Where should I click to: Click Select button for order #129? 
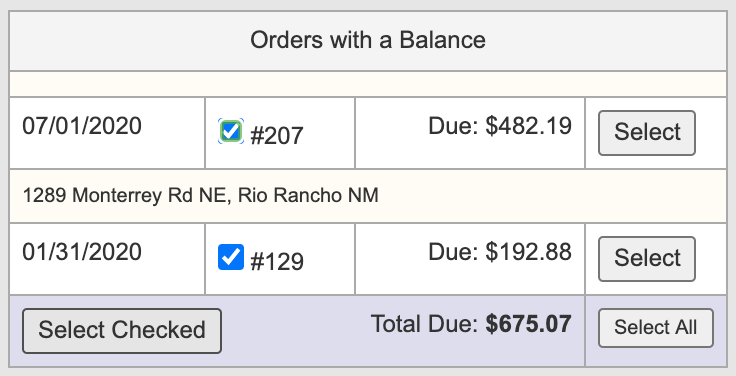point(647,259)
